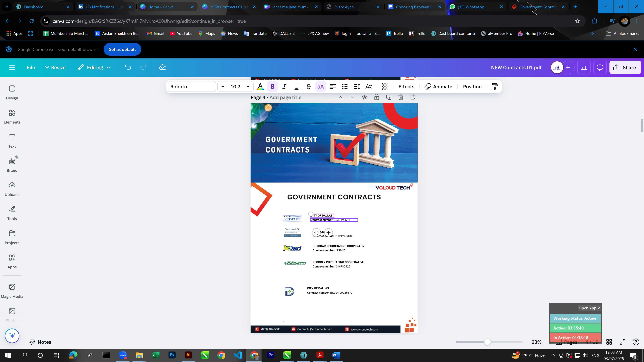
Task: Open the Elements panel
Action: 12,117
